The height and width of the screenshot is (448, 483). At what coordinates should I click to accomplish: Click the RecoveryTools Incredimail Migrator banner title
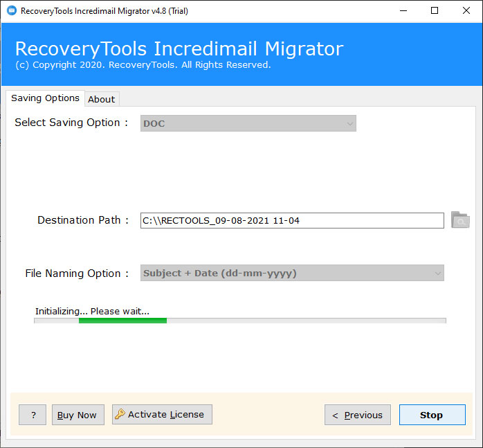[179, 48]
